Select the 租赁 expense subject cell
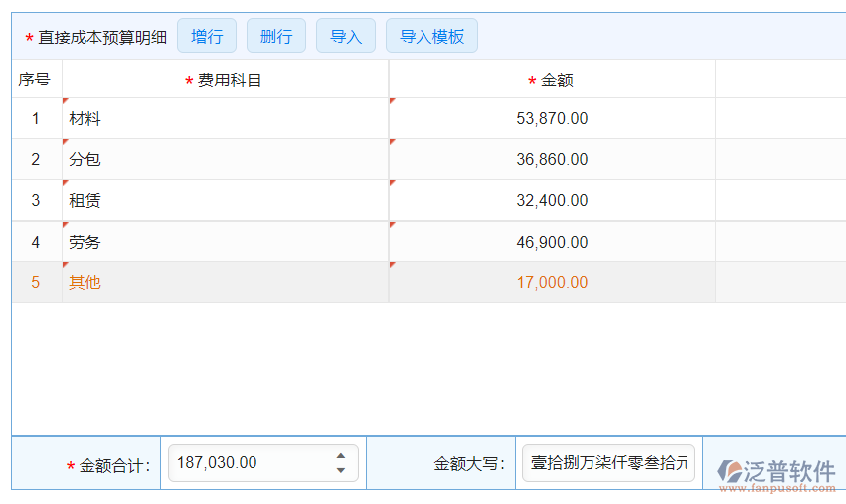This screenshot has width=846, height=504. pos(225,201)
